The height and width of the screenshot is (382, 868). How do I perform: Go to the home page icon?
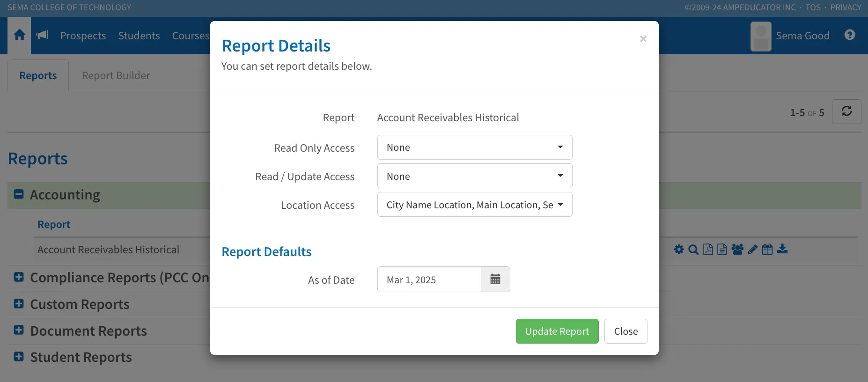click(x=19, y=35)
